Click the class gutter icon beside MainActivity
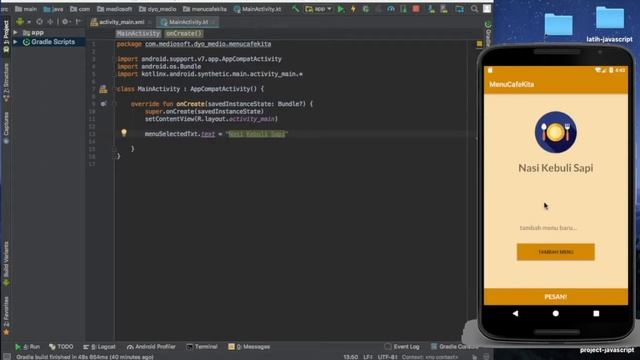 103,89
